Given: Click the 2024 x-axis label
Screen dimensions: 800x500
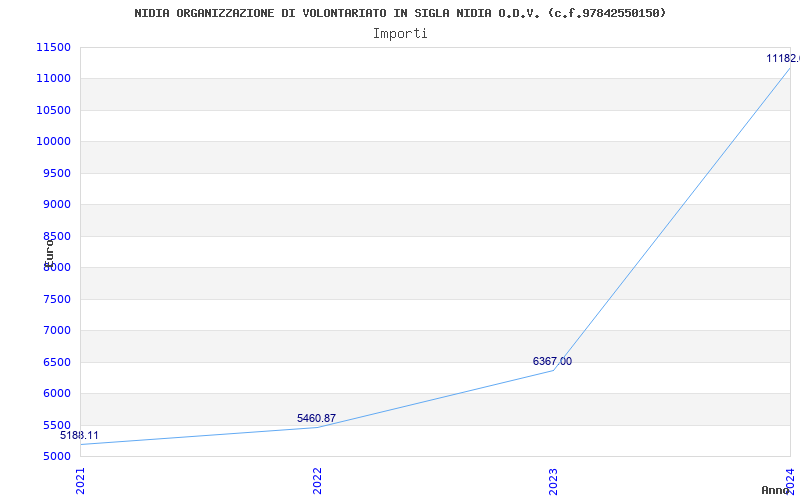Looking at the screenshot, I should point(790,480).
